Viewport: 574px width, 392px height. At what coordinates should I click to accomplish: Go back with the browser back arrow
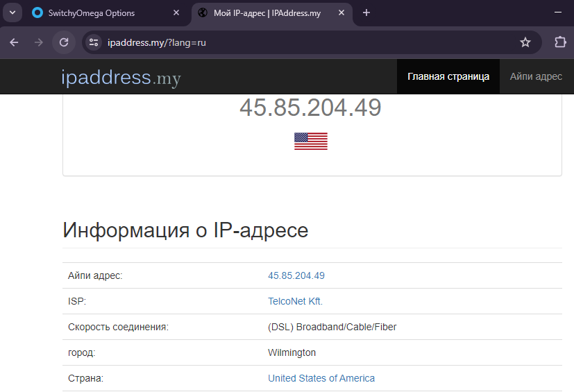pos(14,42)
